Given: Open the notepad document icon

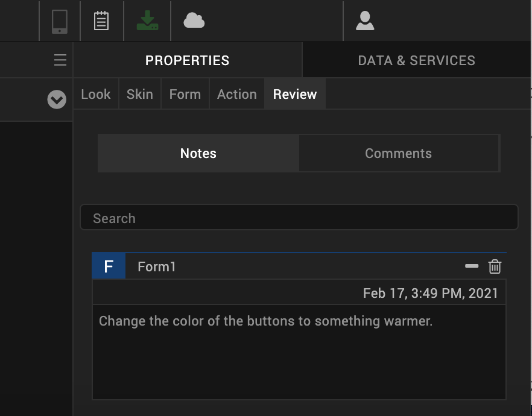Looking at the screenshot, I should point(101,22).
